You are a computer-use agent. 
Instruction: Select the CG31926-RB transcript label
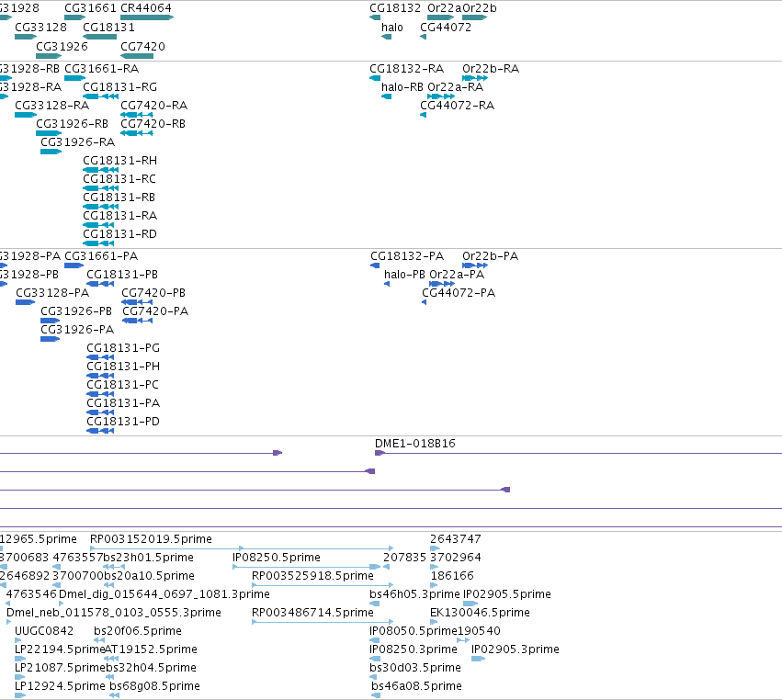click(x=72, y=124)
